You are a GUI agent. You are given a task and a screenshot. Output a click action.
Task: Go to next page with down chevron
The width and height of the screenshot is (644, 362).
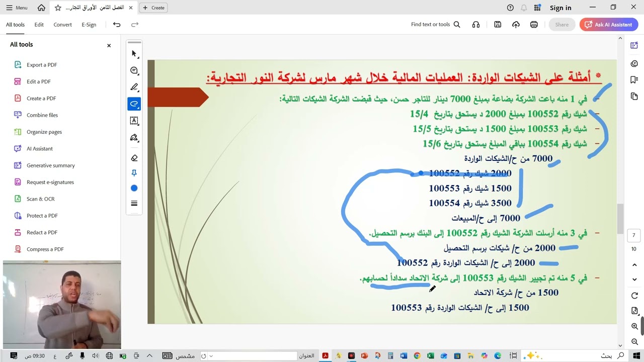coord(634,279)
